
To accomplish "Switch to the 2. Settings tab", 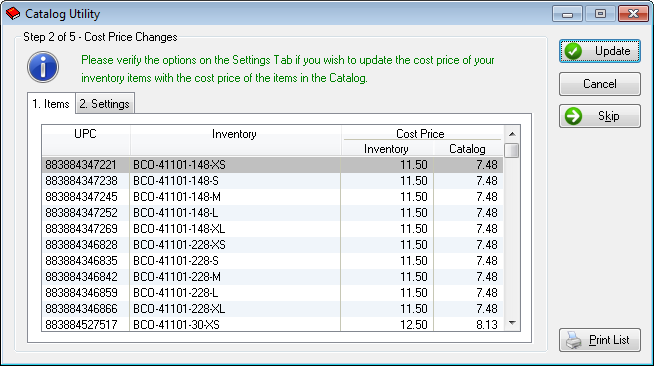I will click(105, 103).
